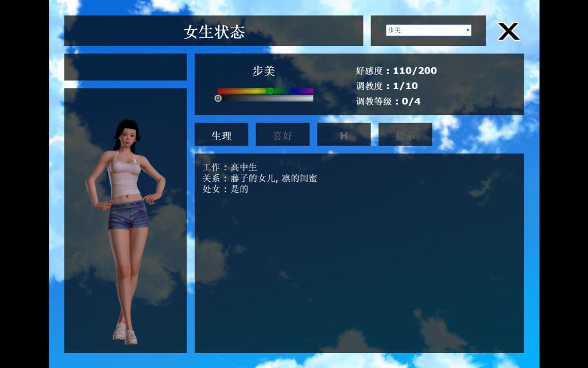This screenshot has height=368, width=588.
Task: Click the slider thumb icon below the color bar
Action: coord(219,98)
